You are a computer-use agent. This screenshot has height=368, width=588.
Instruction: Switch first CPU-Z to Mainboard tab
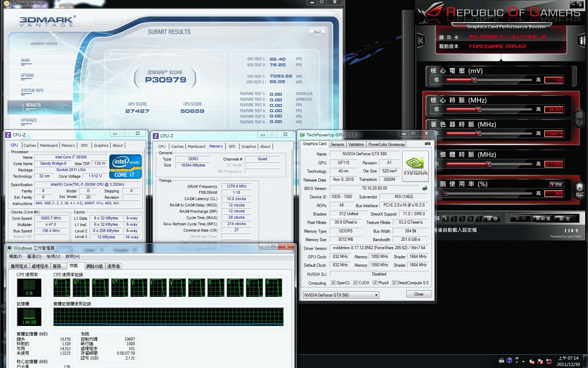pyautogui.click(x=49, y=145)
